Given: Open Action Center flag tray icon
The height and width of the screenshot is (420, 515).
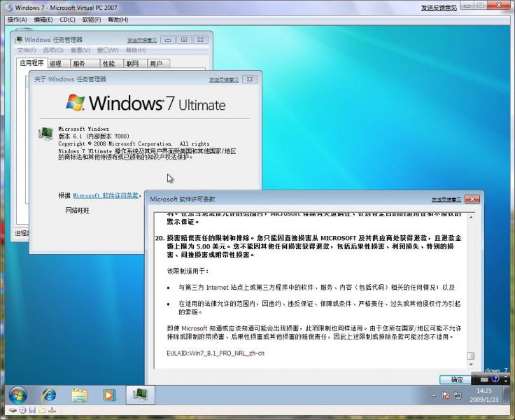Looking at the screenshot, I should click(x=446, y=396).
